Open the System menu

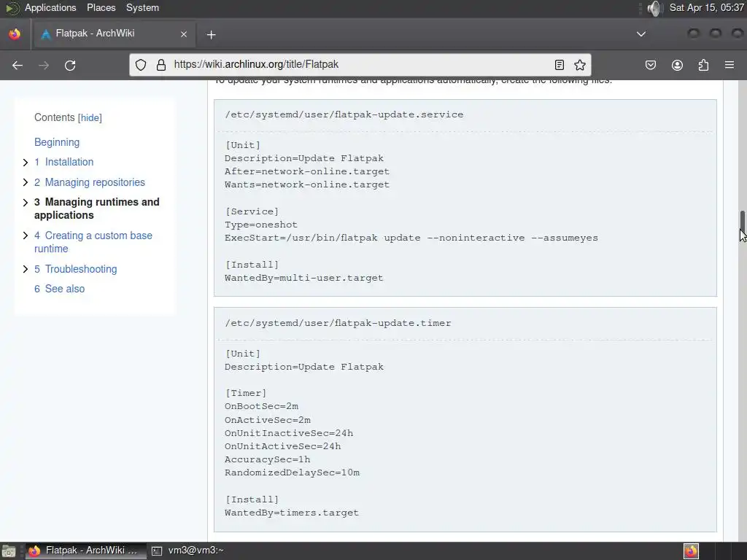click(x=142, y=7)
